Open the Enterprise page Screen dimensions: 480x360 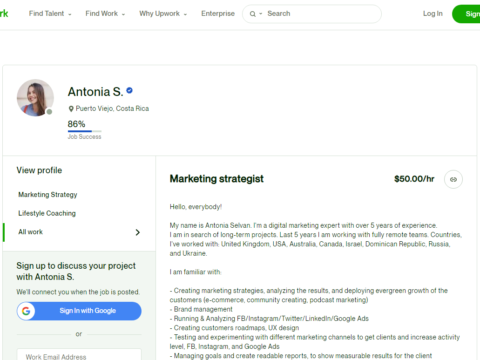point(218,14)
